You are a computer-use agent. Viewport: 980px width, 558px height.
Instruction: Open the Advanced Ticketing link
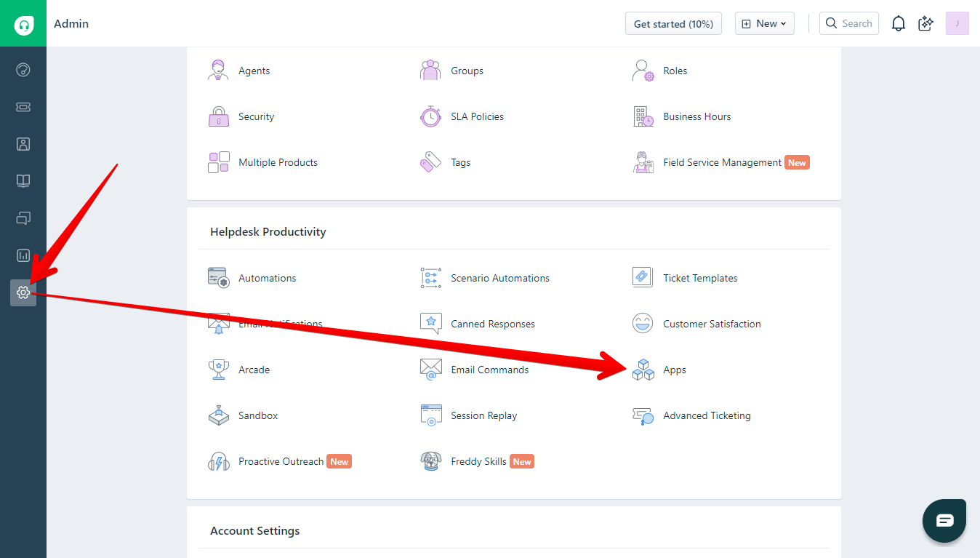pyautogui.click(x=707, y=415)
